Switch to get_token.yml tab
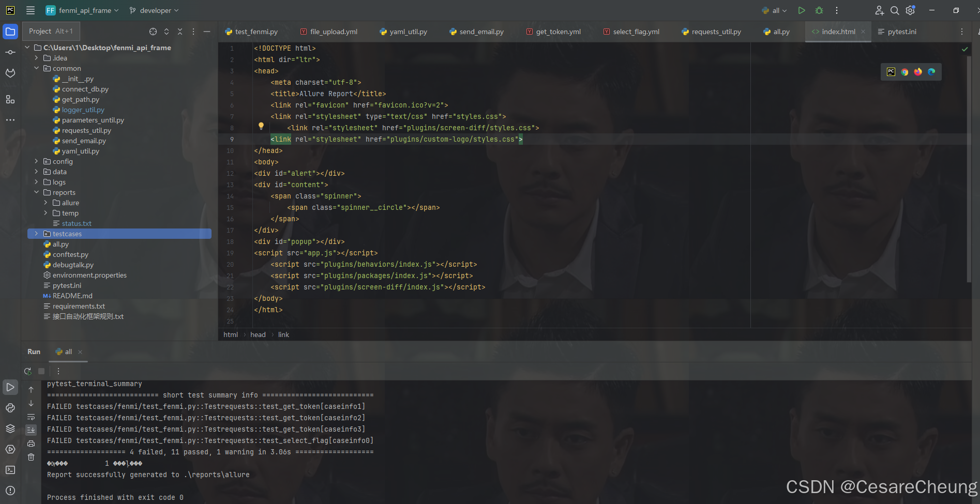This screenshot has height=504, width=980. (553, 32)
